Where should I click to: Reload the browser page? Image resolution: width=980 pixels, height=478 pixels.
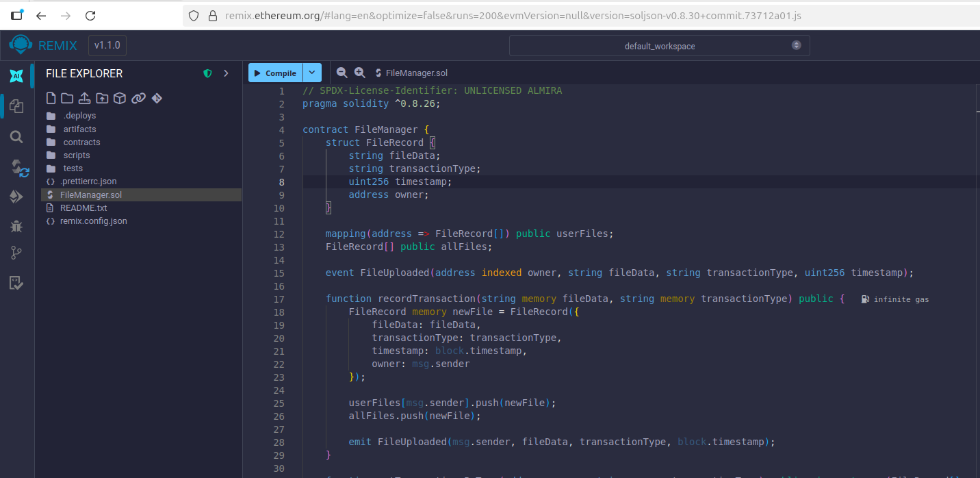tap(90, 15)
